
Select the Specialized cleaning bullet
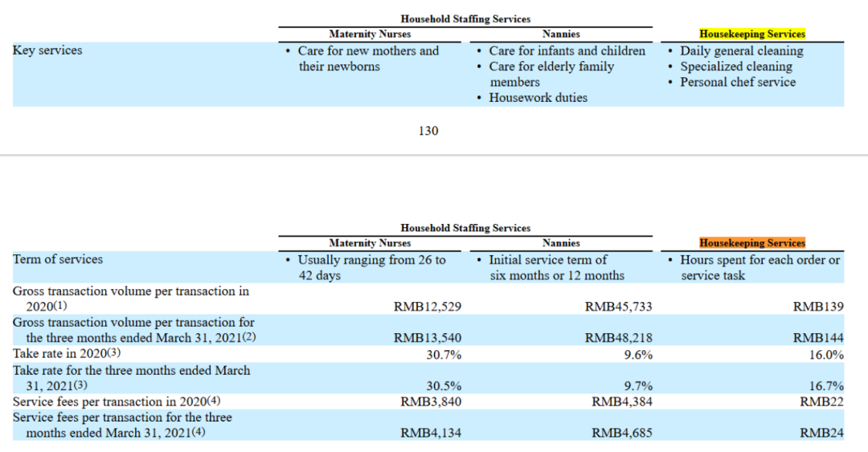click(x=735, y=67)
